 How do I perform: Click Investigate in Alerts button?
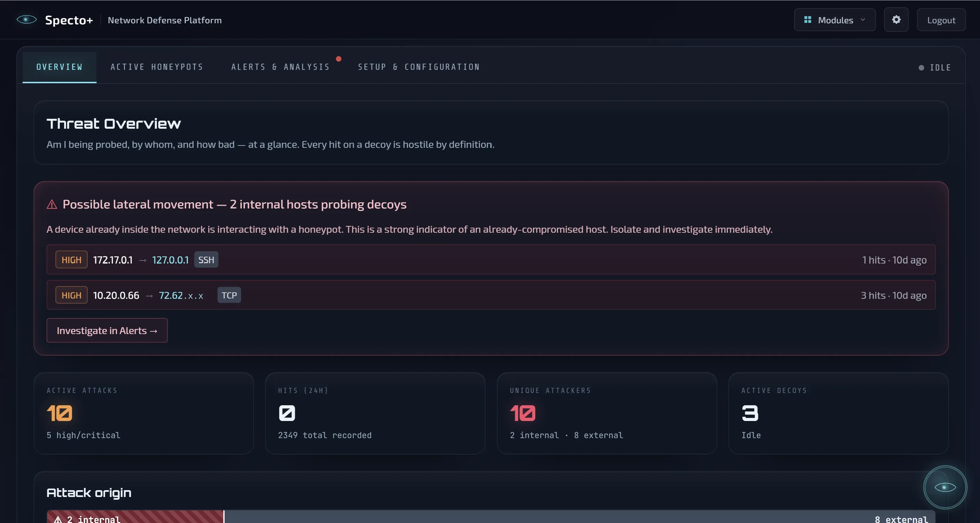[107, 331]
